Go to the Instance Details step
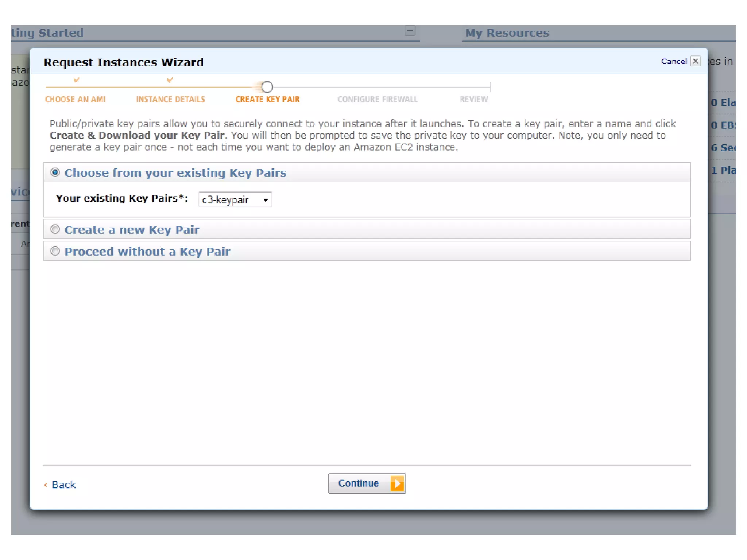Screen dimensions: 747x560 coord(170,99)
